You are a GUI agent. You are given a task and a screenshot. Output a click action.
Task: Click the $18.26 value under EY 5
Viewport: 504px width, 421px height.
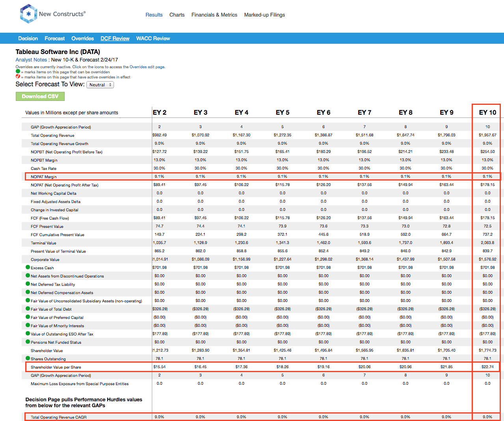pyautogui.click(x=283, y=367)
